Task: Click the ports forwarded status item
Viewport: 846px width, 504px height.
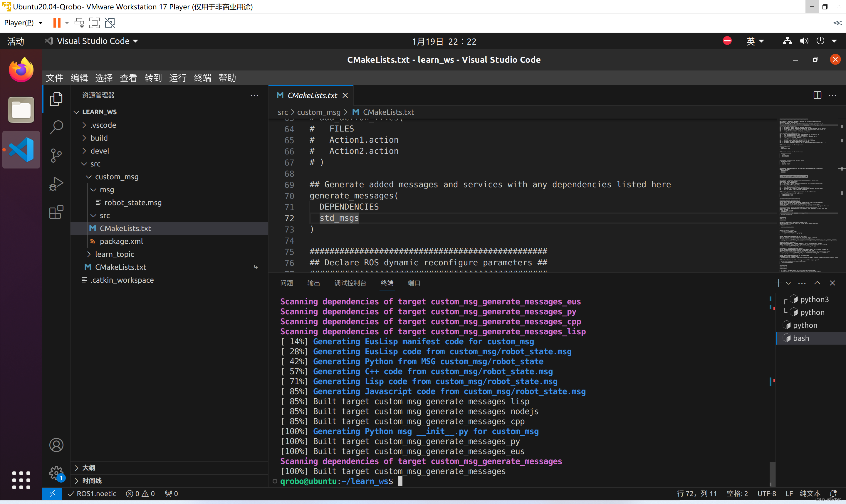Action: [x=172, y=493]
